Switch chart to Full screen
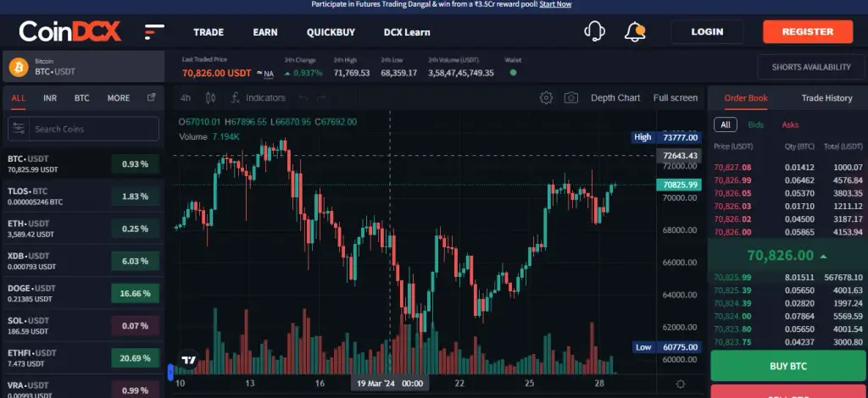The image size is (868, 398). click(x=676, y=98)
